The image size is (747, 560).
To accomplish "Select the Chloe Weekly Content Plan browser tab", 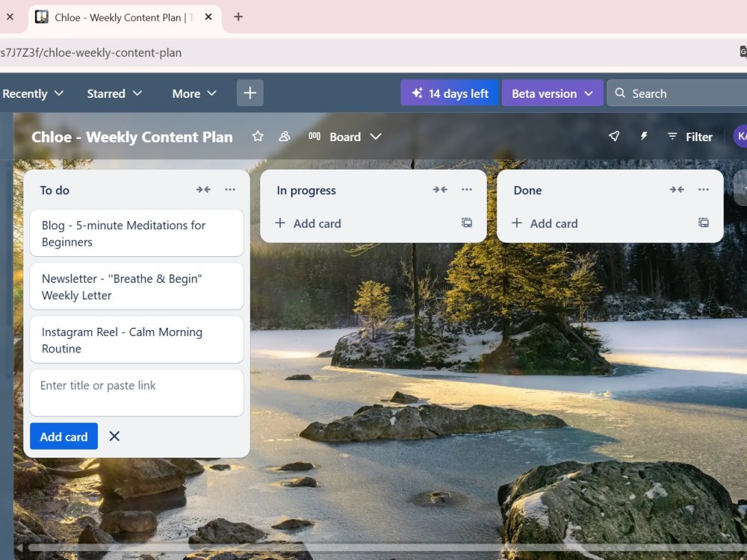I will coord(124,18).
